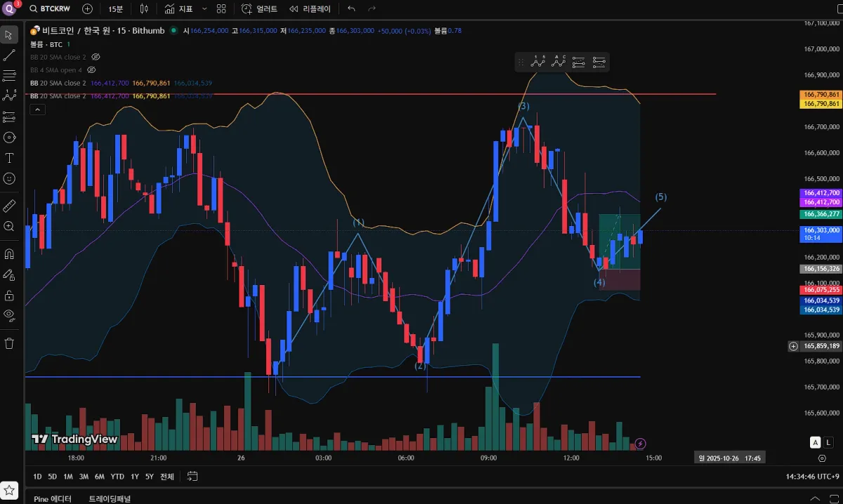Show hidden BB 4 SMA open 4 indicator
This screenshot has width=843, height=504.
(91, 70)
